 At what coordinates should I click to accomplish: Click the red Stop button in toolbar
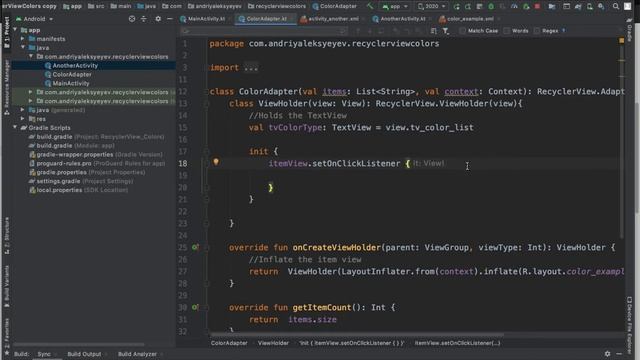coord(538,7)
